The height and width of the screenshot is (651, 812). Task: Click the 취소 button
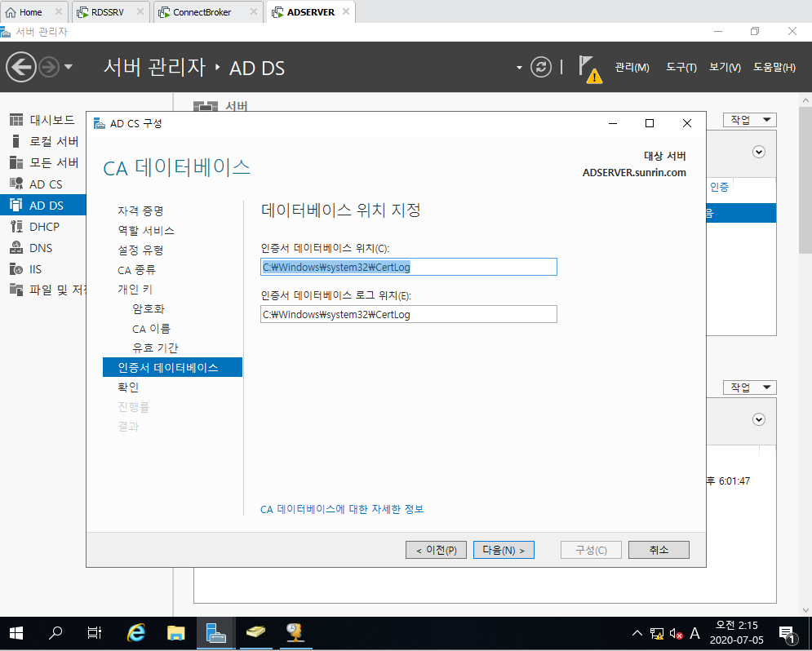click(x=659, y=550)
